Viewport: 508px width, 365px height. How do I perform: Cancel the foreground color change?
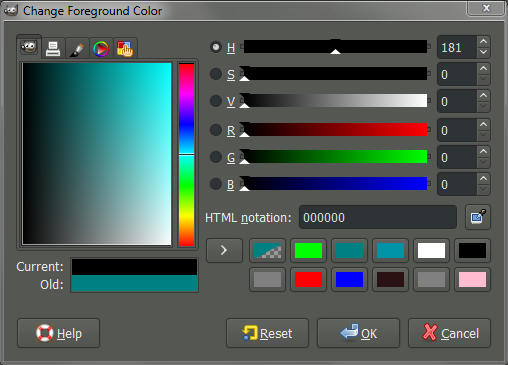[449, 333]
